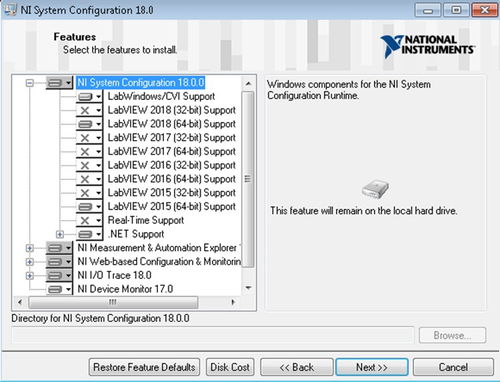This screenshot has height=382, width=500.
Task: Expand NI Measurement & Automation Explorer node
Action: pyautogui.click(x=30, y=248)
